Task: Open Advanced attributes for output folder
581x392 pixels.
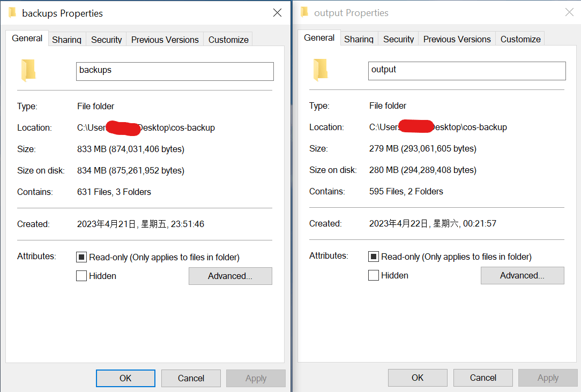Action: coord(523,276)
